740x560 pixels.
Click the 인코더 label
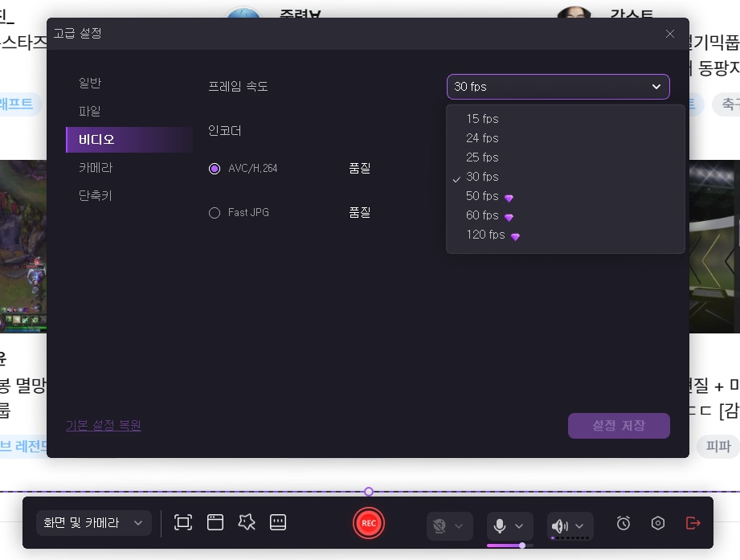coord(225,131)
